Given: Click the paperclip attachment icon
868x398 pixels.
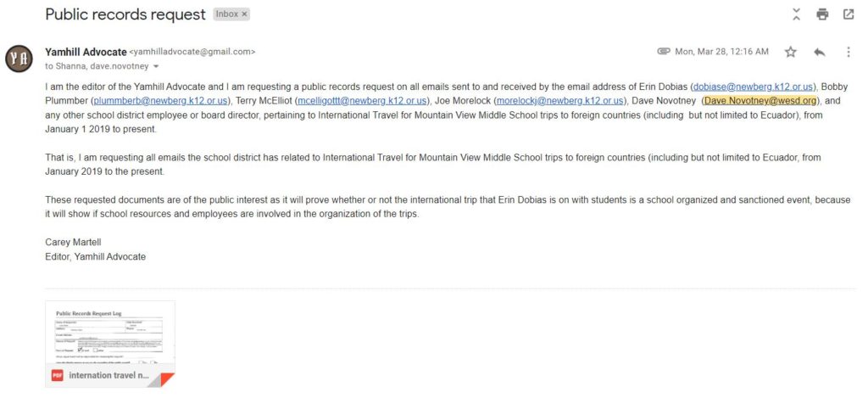Looking at the screenshot, I should [x=663, y=52].
